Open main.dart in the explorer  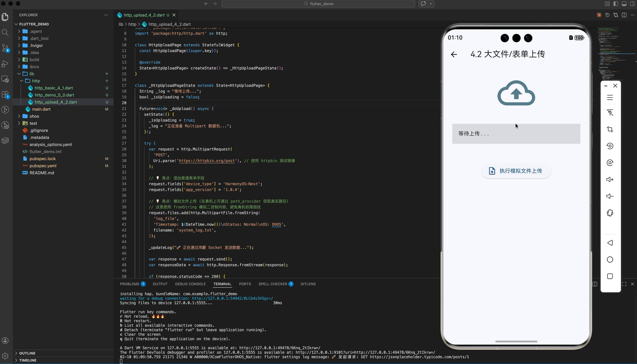click(41, 109)
